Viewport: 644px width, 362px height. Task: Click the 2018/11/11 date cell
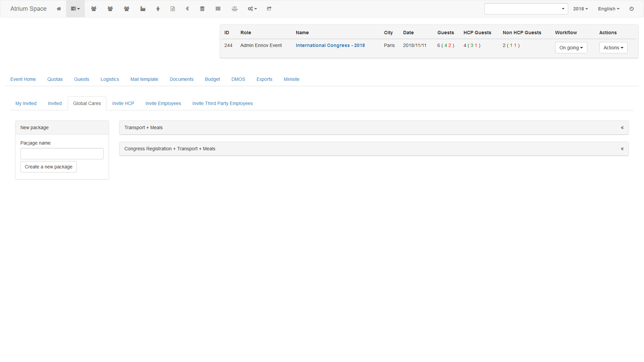point(415,45)
